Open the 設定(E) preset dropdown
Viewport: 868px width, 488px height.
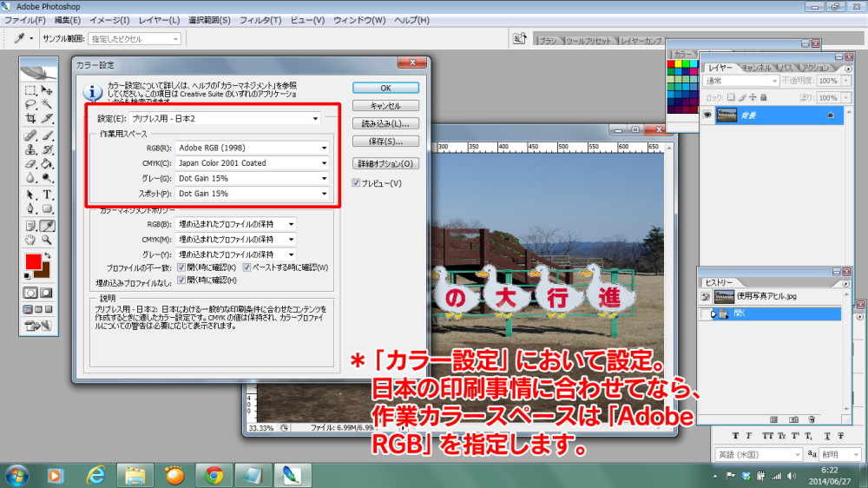226,118
